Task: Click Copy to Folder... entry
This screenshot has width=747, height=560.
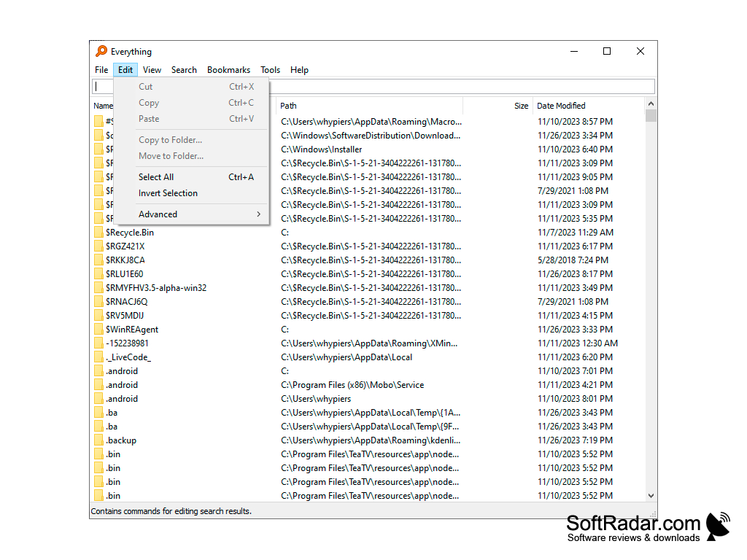Action: tap(192, 140)
